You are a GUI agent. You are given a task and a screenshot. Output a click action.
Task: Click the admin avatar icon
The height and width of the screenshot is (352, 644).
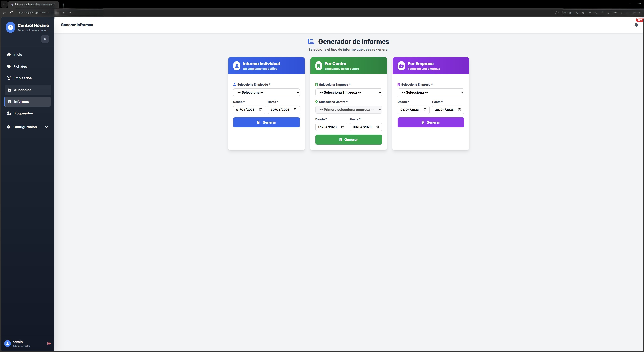[7, 343]
